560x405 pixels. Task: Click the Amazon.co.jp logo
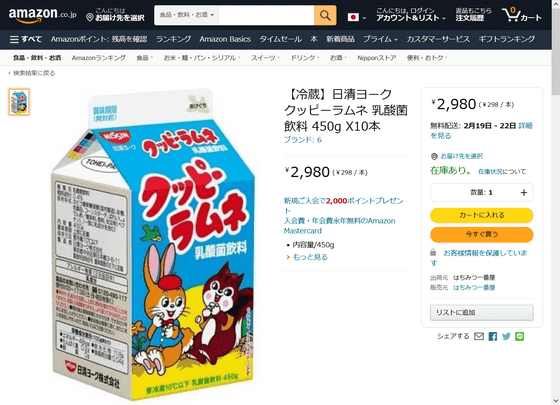coord(42,15)
